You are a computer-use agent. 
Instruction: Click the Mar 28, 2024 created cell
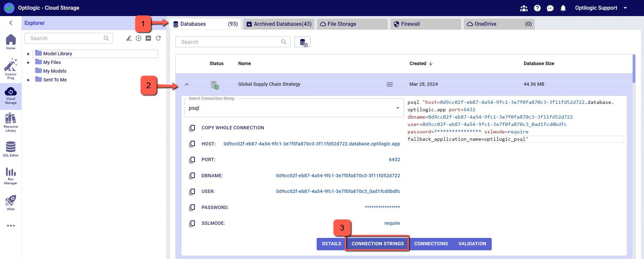click(x=424, y=84)
